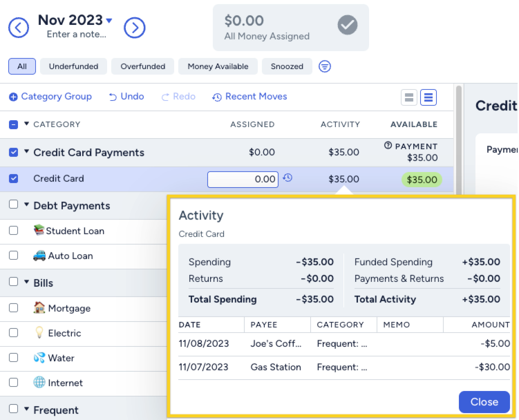The width and height of the screenshot is (519, 420).
Task: Uncheck the Credit Card category checkbox
Action: pos(14,178)
